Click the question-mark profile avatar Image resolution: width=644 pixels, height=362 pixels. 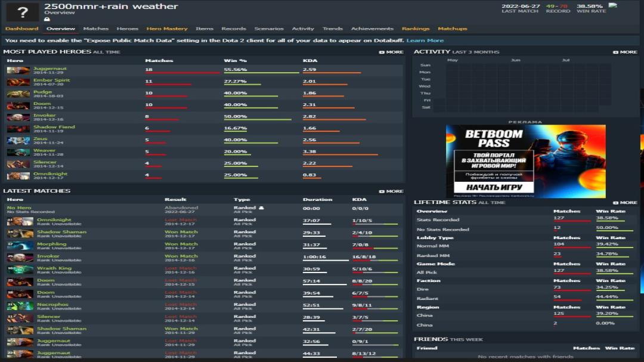coord(23,12)
